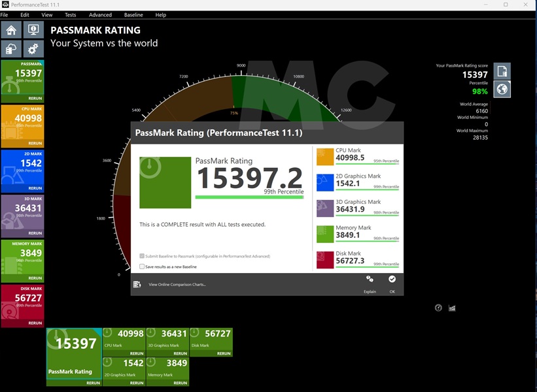This screenshot has height=392, width=537.
Task: Select the 2D Mark 1542 sidebar tile
Action: [23, 168]
